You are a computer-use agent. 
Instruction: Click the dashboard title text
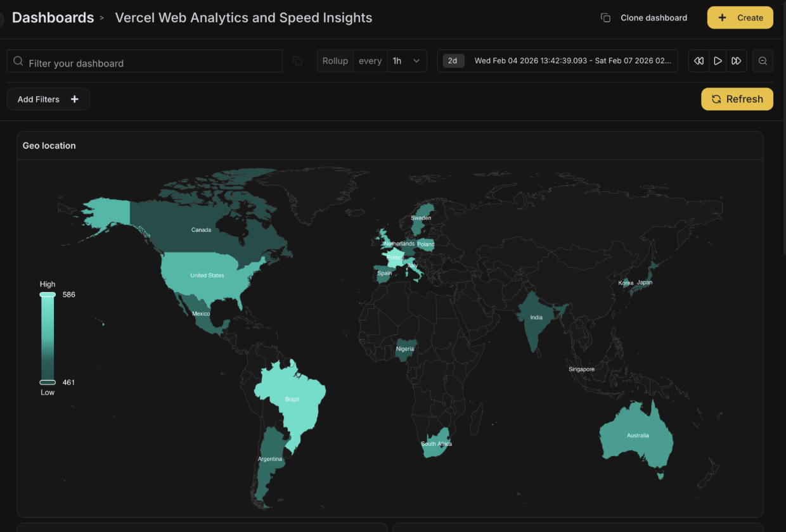pyautogui.click(x=243, y=18)
